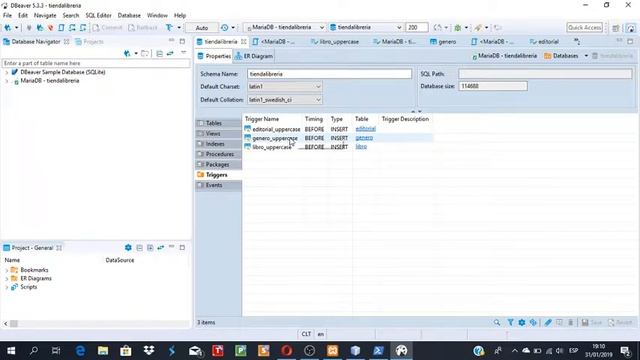The height and width of the screenshot is (360, 640).
Task: Switch to the libro_uppercase editor tab
Action: 335,42
